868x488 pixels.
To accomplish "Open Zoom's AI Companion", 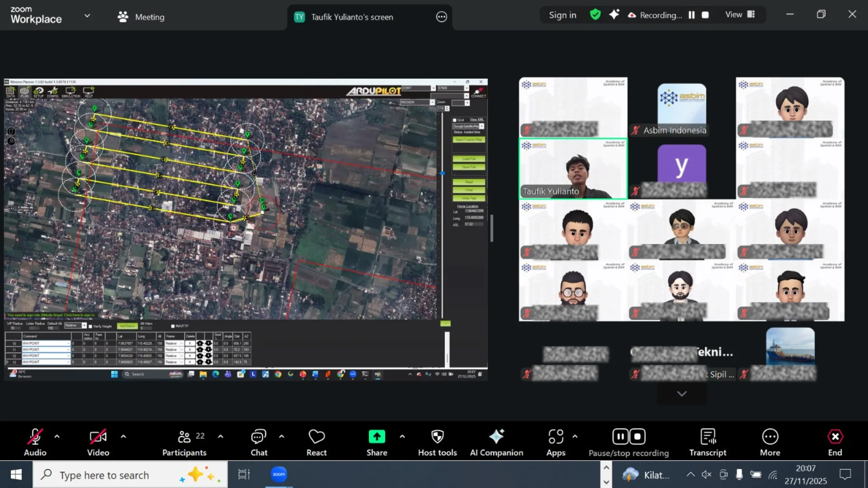I will click(x=496, y=442).
